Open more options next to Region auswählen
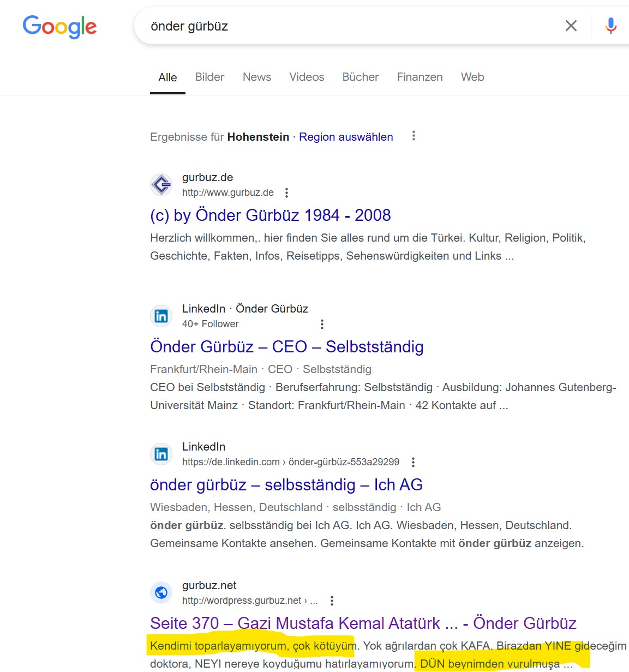 [x=414, y=136]
